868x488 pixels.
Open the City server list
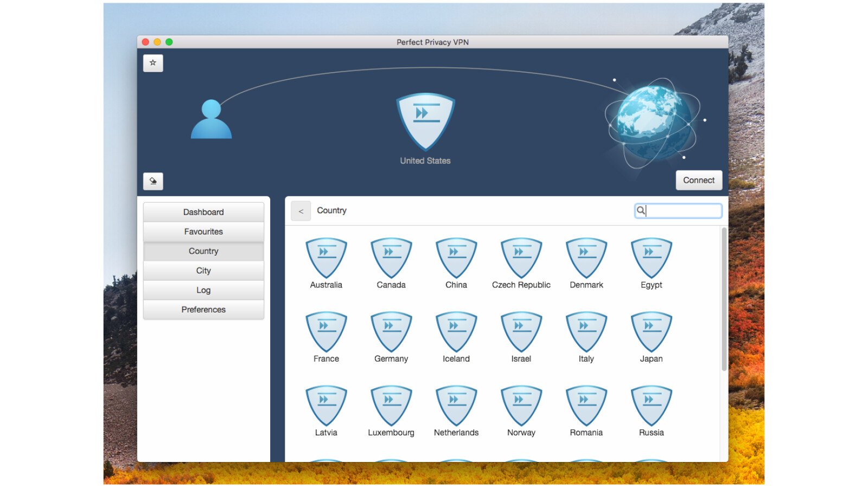pyautogui.click(x=203, y=271)
